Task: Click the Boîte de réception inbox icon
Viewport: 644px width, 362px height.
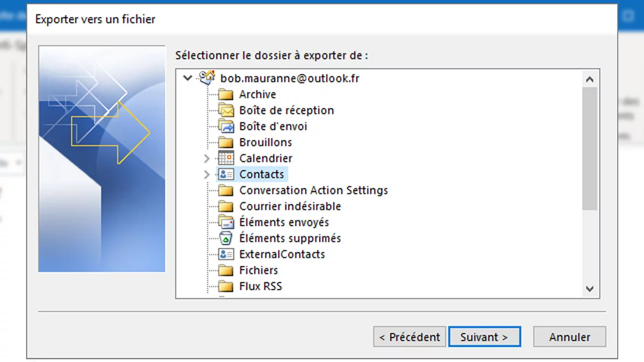Action: 226,110
